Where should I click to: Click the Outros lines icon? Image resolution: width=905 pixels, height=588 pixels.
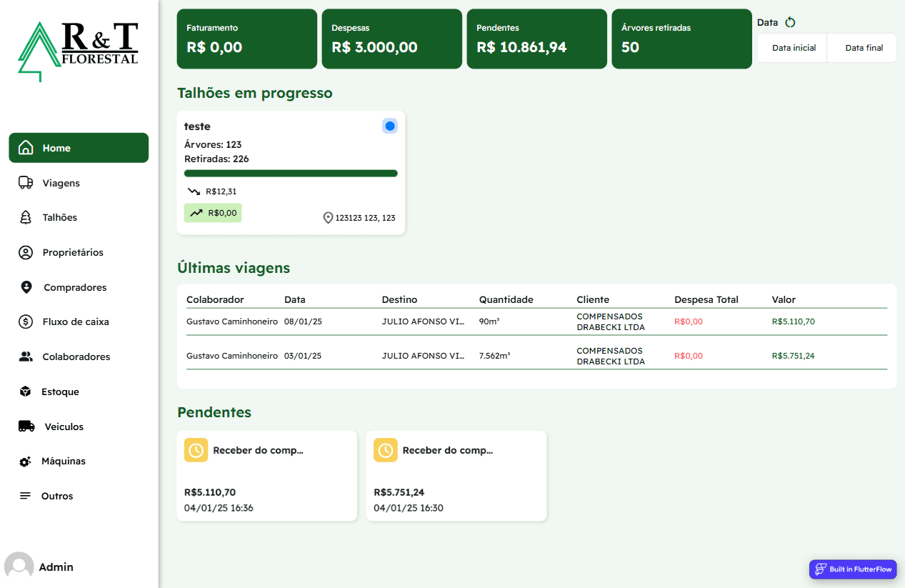pyautogui.click(x=26, y=496)
